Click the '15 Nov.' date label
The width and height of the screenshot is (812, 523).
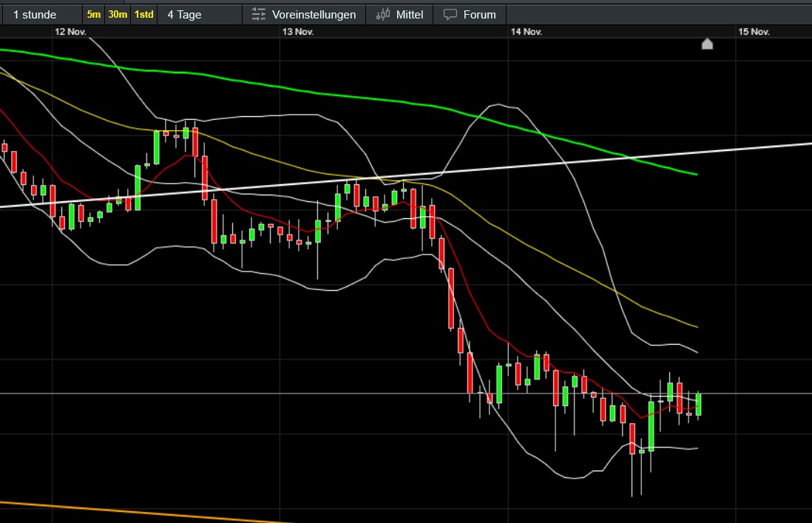click(x=754, y=32)
